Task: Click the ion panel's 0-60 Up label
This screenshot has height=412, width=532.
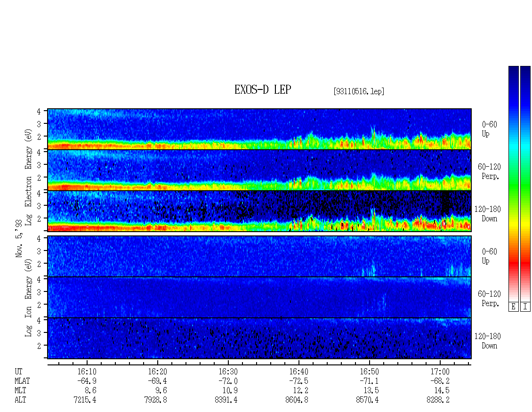Action: coord(489,256)
